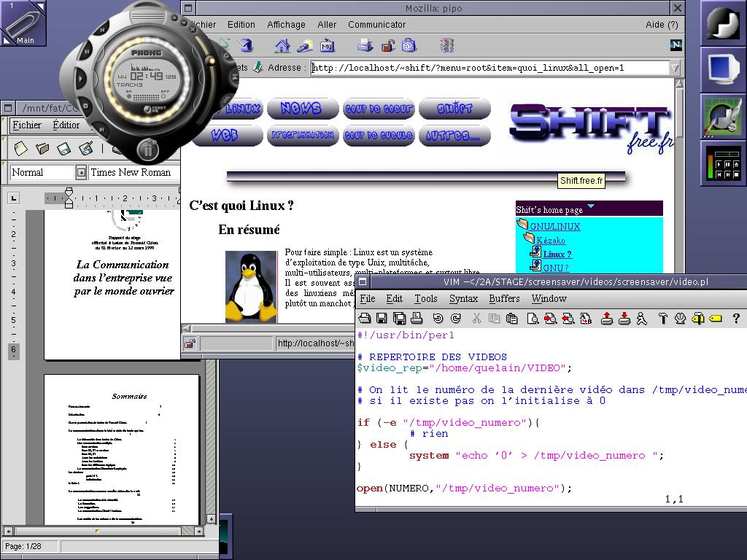Open the Syntax menu in Vim
This screenshot has height=560, width=747.
point(463,298)
